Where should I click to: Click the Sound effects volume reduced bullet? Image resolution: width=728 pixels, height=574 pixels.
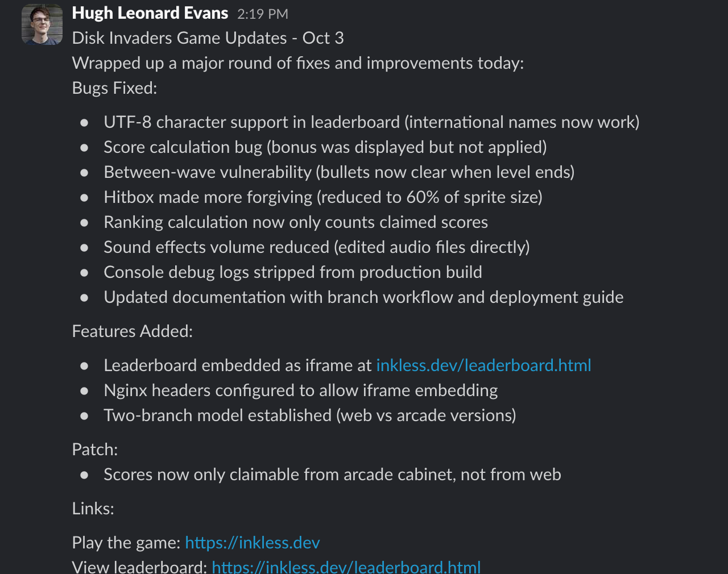pos(316,247)
